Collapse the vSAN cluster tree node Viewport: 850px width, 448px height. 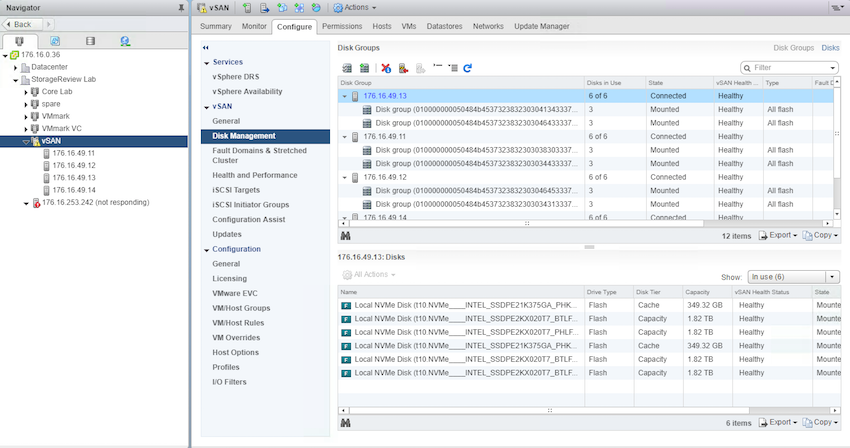(25, 142)
